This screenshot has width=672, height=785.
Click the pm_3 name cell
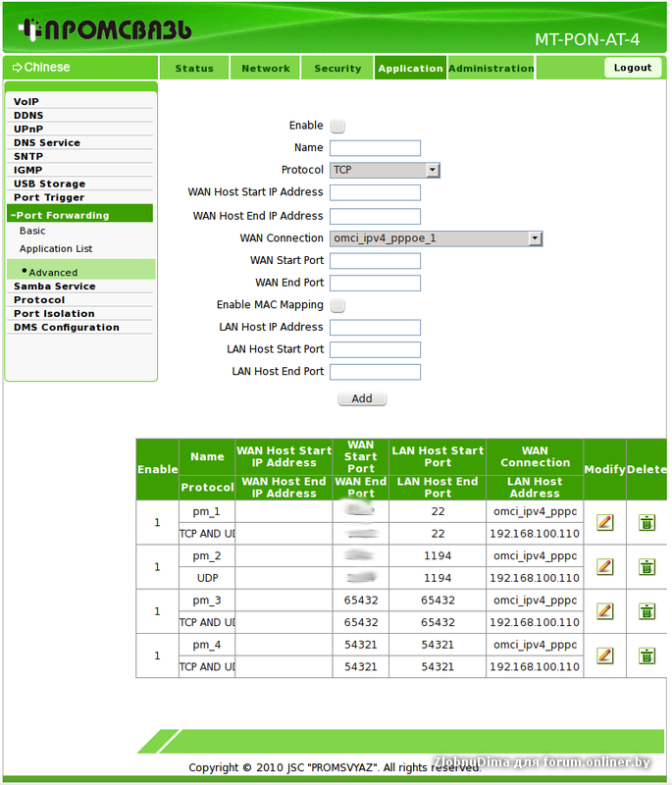(x=207, y=601)
